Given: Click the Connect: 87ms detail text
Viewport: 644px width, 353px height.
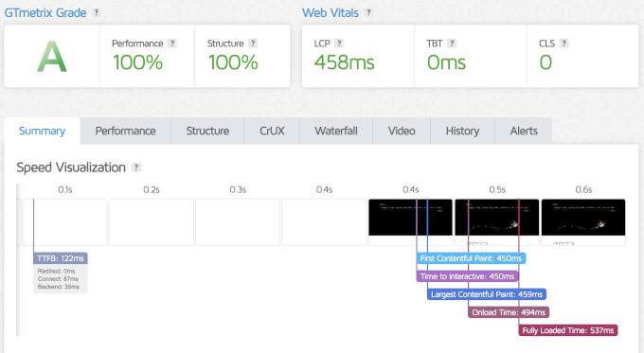Looking at the screenshot, I should coord(58,278).
